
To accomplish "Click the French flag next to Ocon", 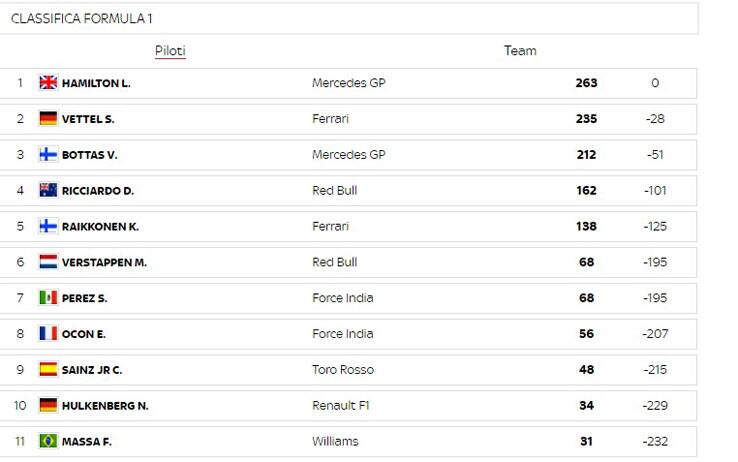I will [48, 334].
